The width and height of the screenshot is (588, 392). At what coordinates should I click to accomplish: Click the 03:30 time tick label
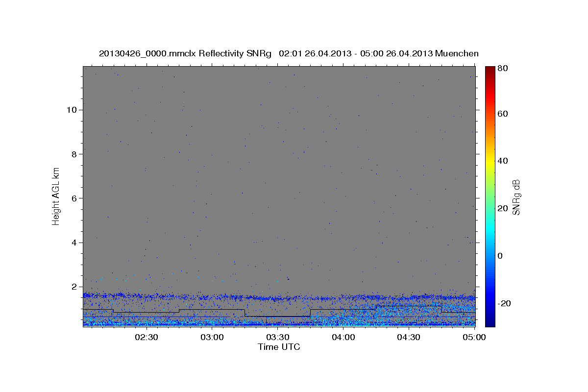point(278,337)
